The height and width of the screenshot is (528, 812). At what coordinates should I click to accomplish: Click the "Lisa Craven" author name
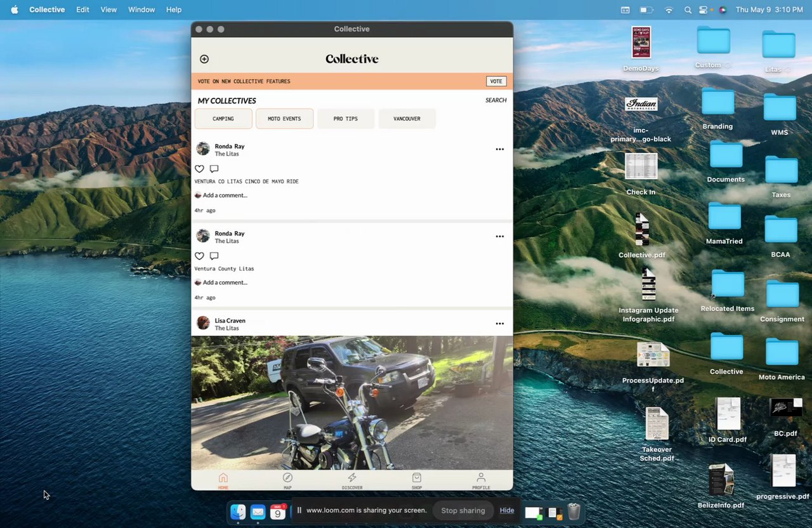pyautogui.click(x=230, y=320)
